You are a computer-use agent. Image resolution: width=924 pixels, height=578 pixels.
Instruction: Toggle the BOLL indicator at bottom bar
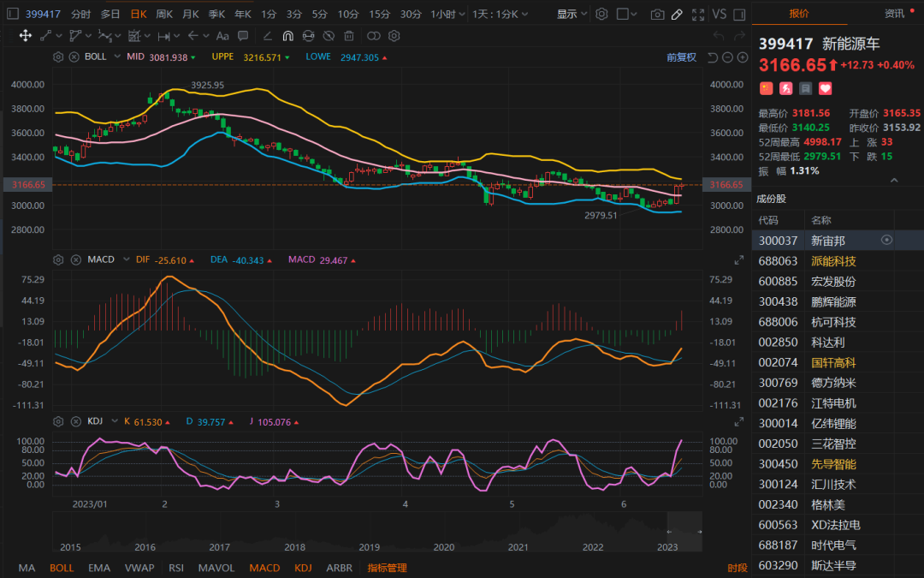pos(62,568)
